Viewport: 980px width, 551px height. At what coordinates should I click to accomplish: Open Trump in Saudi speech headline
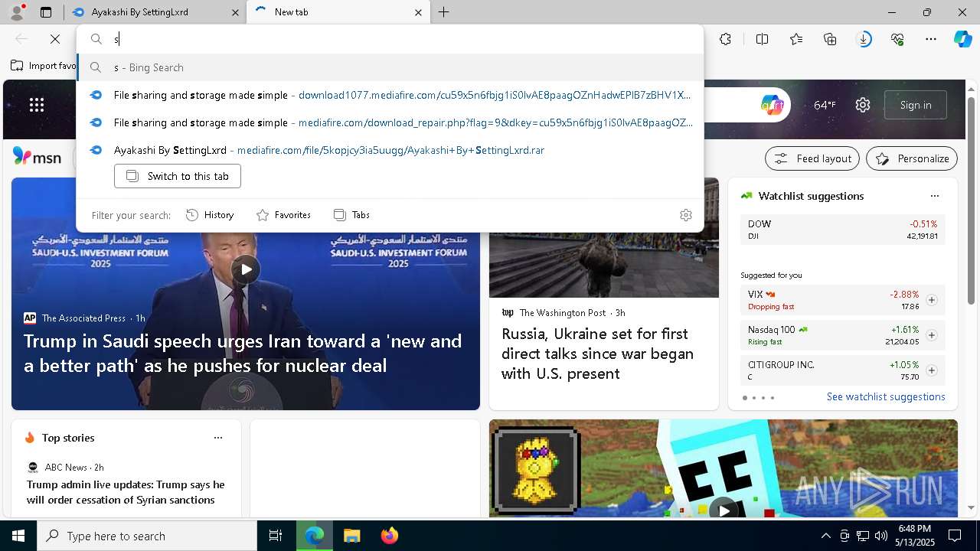[x=243, y=353]
